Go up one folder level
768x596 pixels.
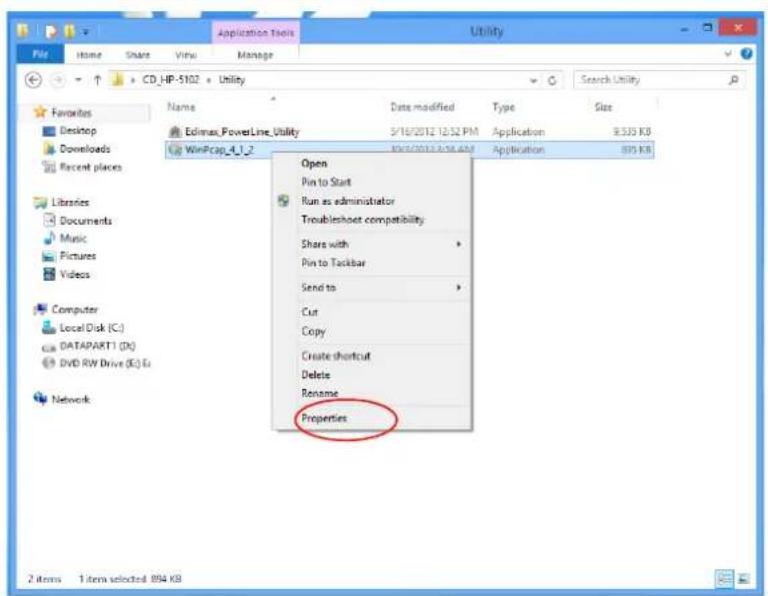pos(97,80)
